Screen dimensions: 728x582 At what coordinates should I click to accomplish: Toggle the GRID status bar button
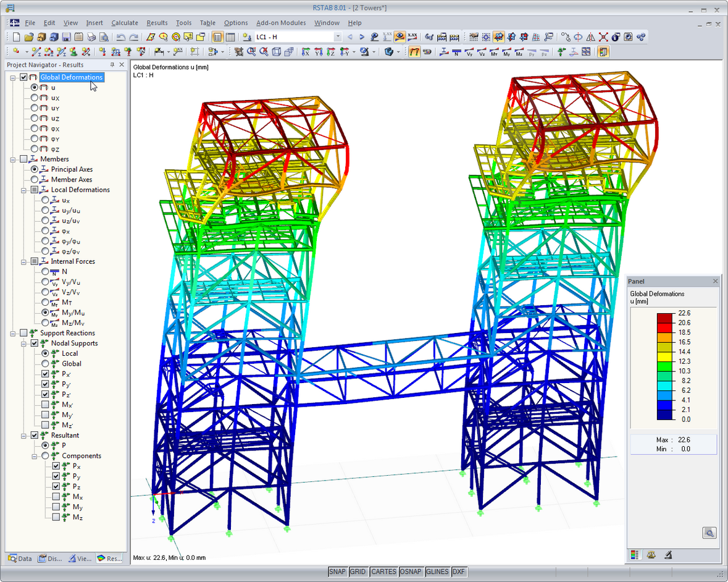click(x=358, y=571)
